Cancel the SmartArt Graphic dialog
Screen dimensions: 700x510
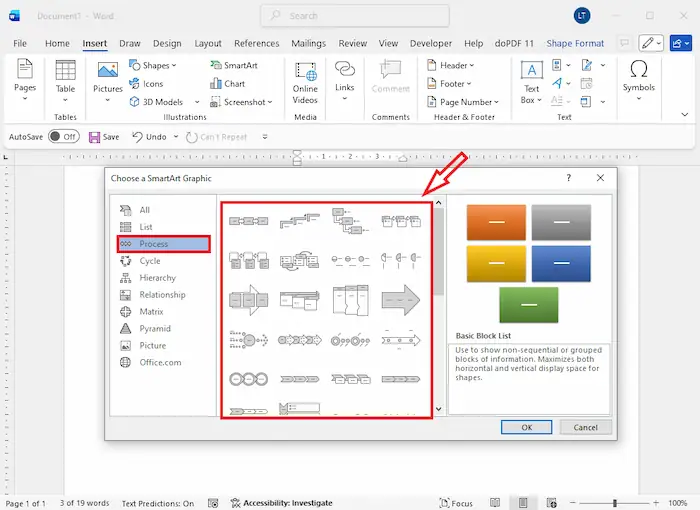click(585, 427)
